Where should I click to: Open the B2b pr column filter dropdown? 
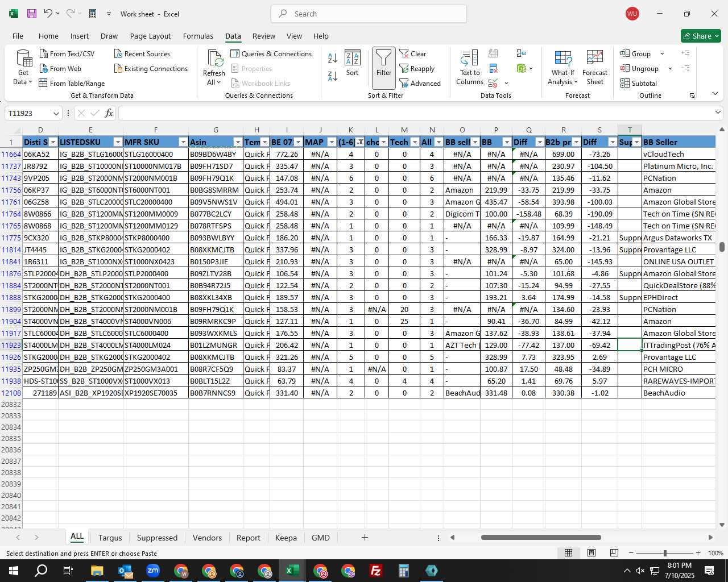point(576,142)
